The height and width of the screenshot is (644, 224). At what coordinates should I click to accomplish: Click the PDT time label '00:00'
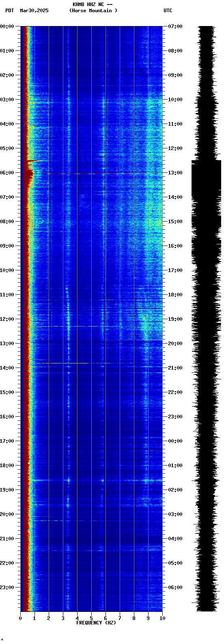(x=7, y=26)
